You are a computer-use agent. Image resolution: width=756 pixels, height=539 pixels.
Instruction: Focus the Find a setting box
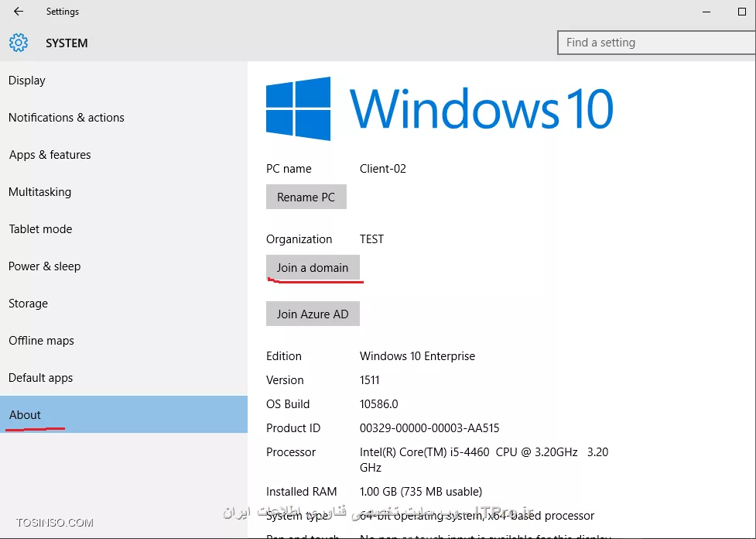tap(656, 43)
